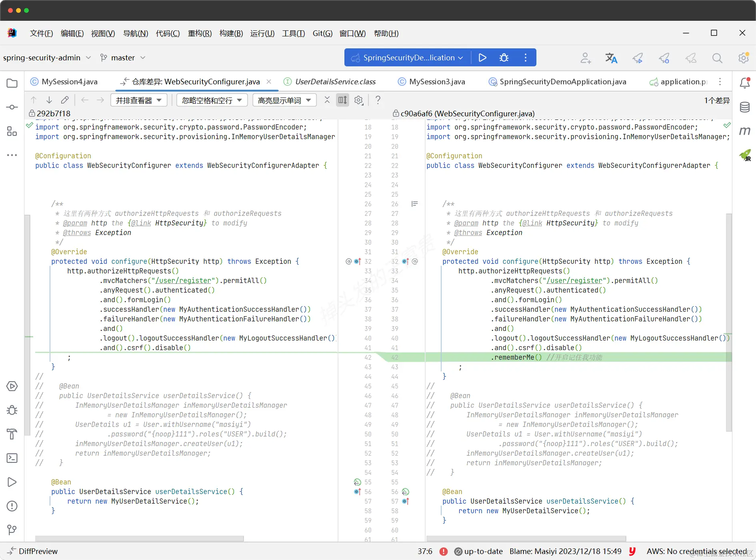Open the Structure tool window icon
The width and height of the screenshot is (756, 560).
[12, 131]
